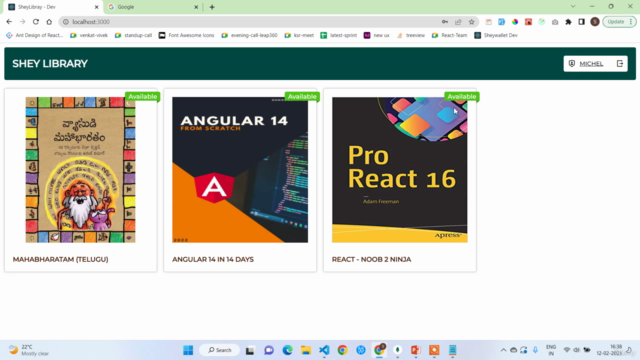Go forward in browser history

[22, 22]
